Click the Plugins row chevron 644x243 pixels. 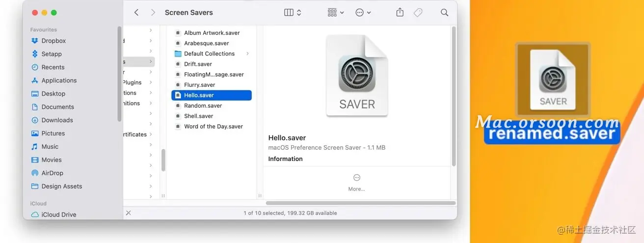[x=151, y=82]
